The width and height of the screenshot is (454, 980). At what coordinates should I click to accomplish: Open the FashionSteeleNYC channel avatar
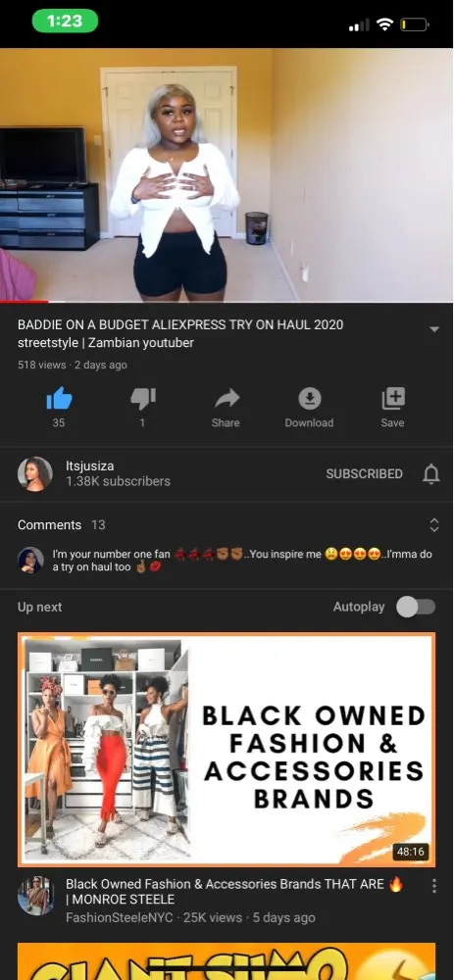(35, 895)
